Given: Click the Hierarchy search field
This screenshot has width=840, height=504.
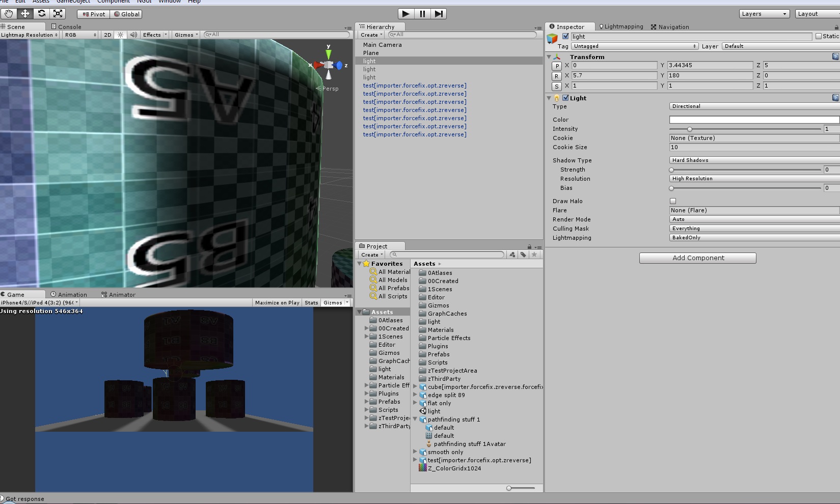Looking at the screenshot, I should [x=462, y=35].
